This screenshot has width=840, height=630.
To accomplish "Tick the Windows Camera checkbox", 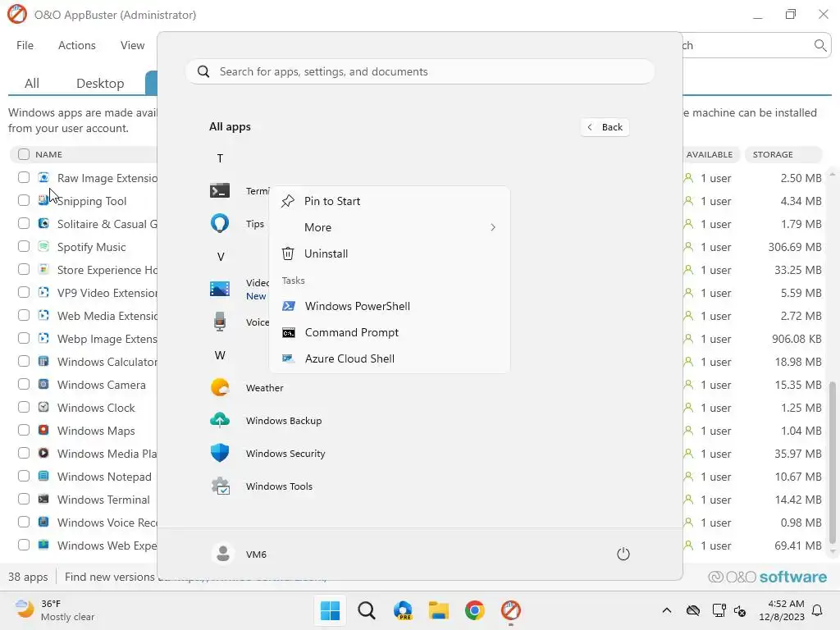I will click(24, 384).
